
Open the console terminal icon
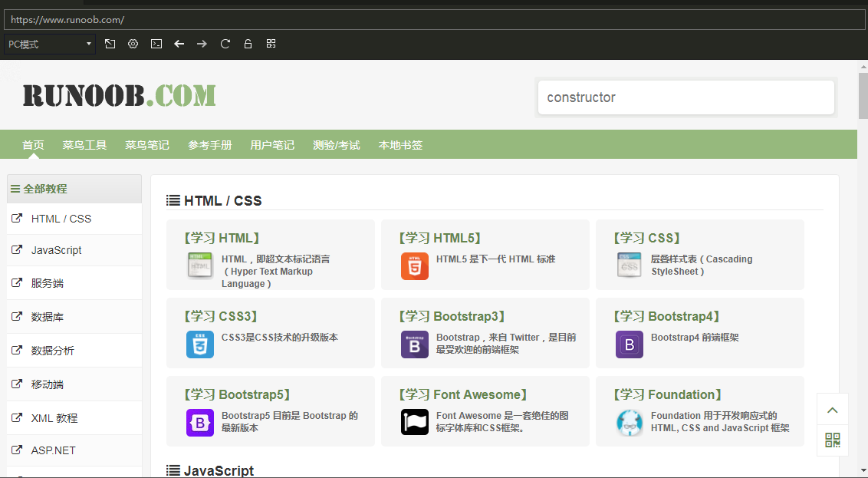[x=156, y=44]
